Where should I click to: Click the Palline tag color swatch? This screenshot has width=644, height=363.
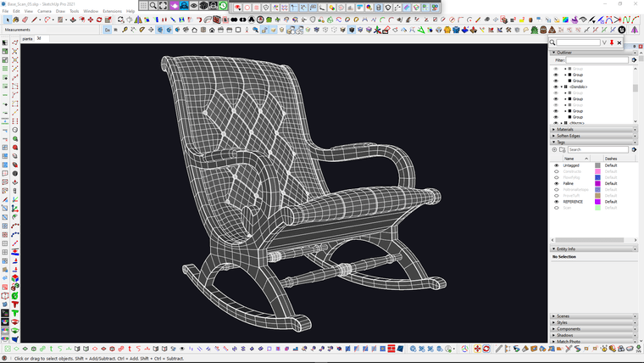pyautogui.click(x=597, y=183)
